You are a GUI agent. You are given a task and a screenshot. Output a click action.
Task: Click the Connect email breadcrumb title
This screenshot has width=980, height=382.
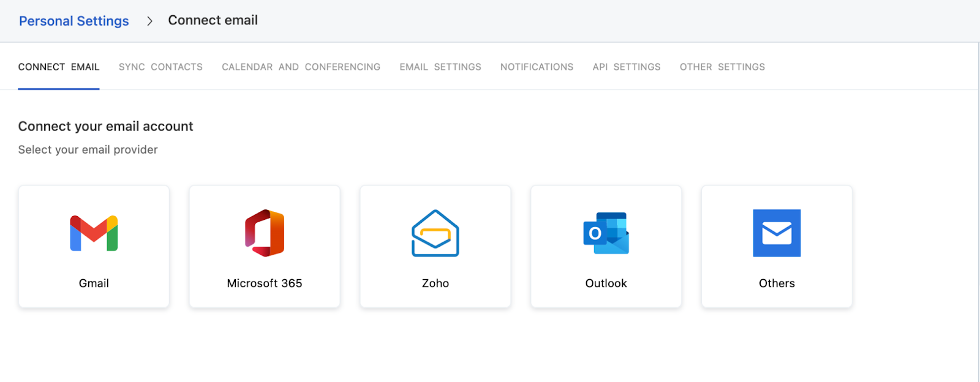click(213, 20)
